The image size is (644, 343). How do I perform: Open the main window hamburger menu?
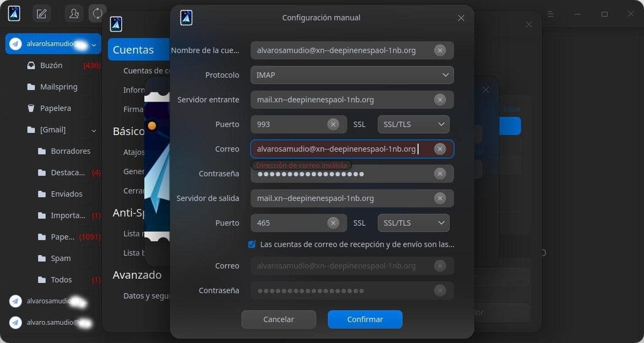pyautogui.click(x=550, y=14)
